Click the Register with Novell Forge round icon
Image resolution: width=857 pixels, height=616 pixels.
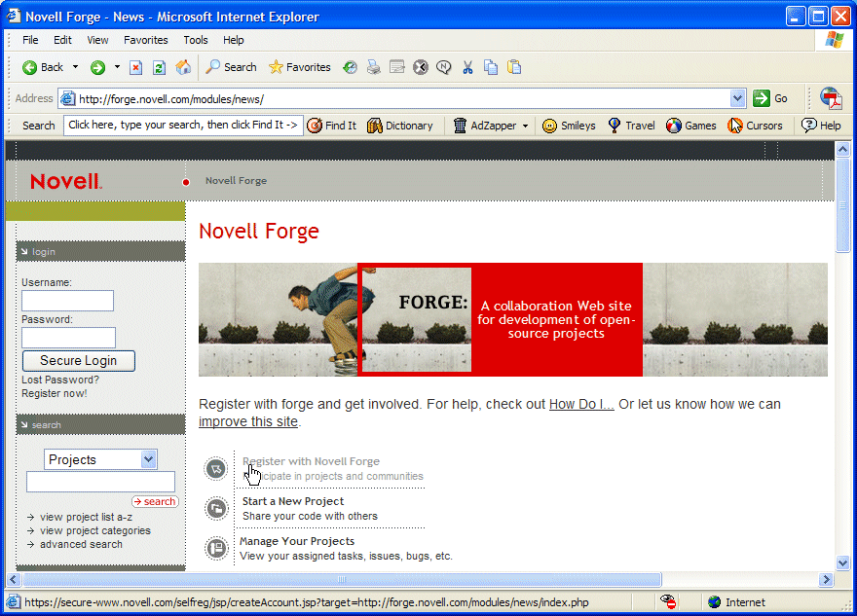tap(216, 468)
